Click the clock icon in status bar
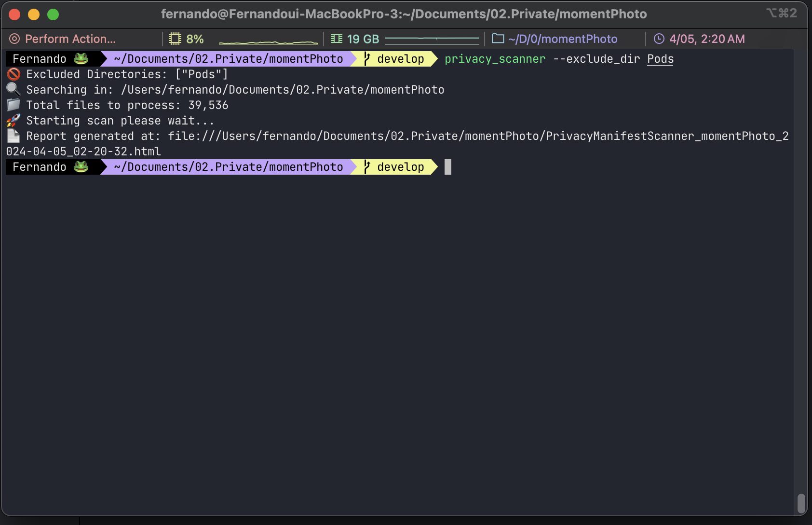The height and width of the screenshot is (525, 812). coord(659,39)
